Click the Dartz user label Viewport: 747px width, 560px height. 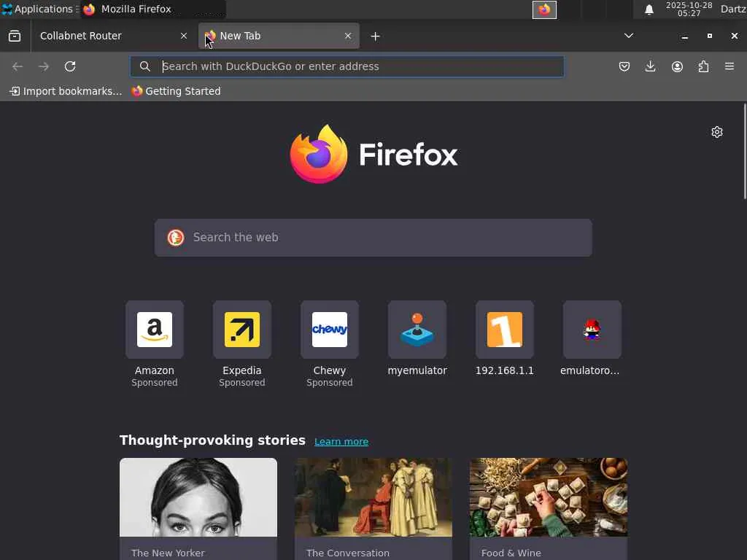click(x=733, y=9)
